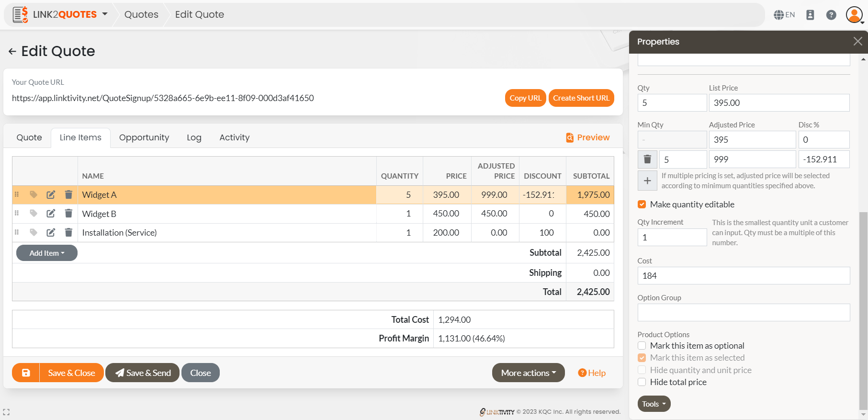Click Create Short URL button
The height and width of the screenshot is (420, 868).
(x=581, y=98)
